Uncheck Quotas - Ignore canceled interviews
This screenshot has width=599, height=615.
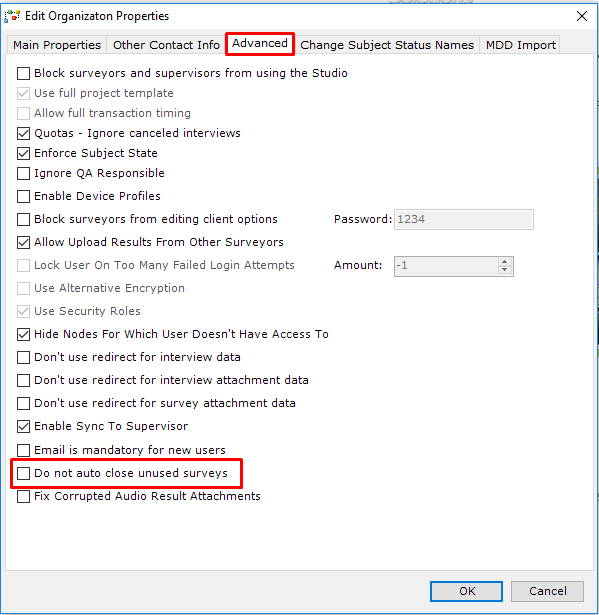coord(24,133)
